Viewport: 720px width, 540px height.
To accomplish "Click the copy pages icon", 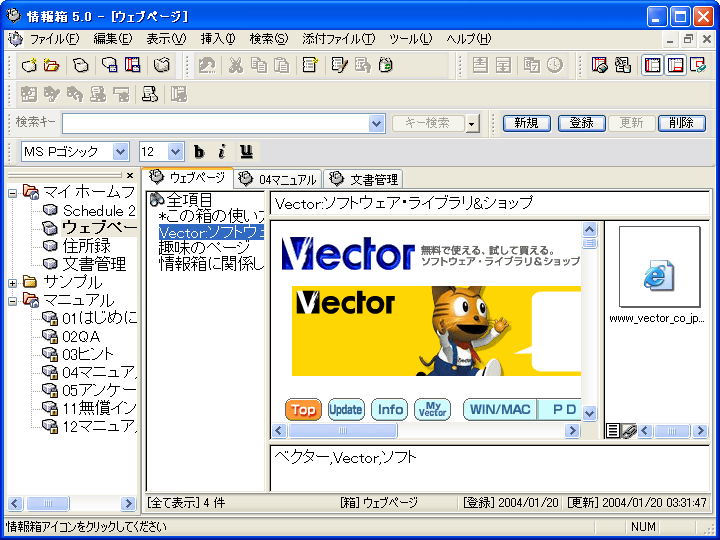I will coord(259,66).
